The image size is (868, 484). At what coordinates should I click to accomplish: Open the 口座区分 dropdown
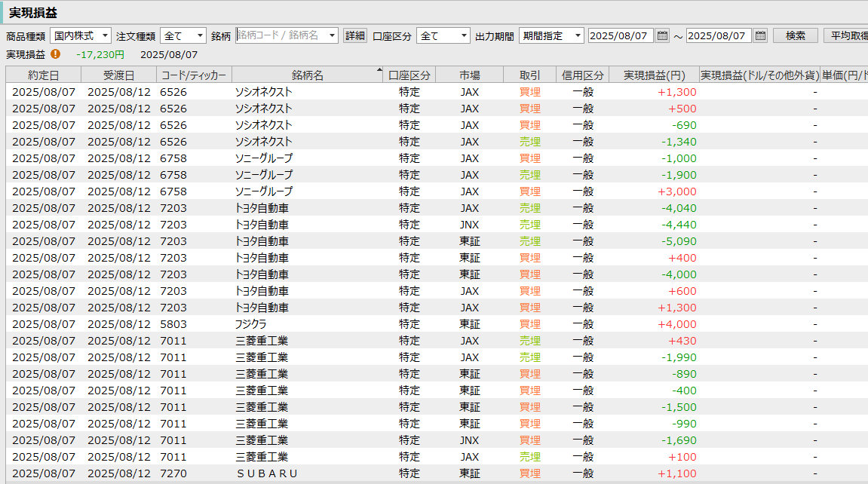point(443,36)
